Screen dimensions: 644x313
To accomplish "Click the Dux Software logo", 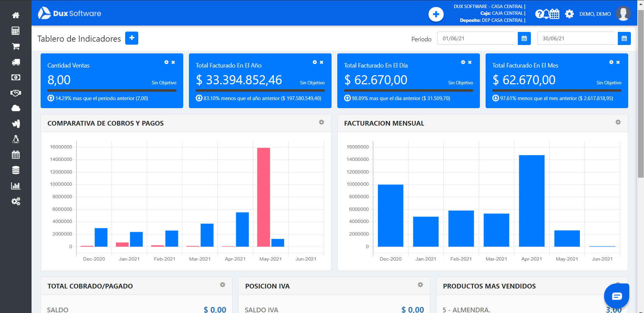I will pyautogui.click(x=69, y=13).
